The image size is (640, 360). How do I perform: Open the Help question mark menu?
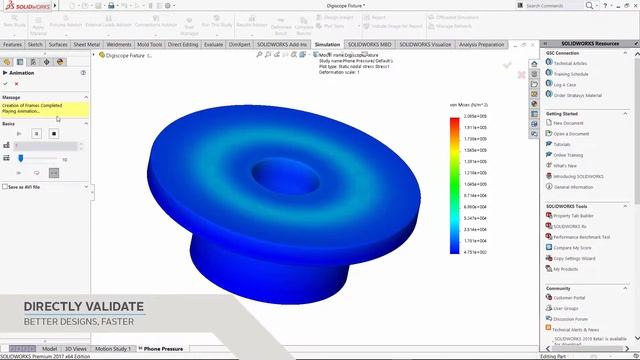point(605,6)
